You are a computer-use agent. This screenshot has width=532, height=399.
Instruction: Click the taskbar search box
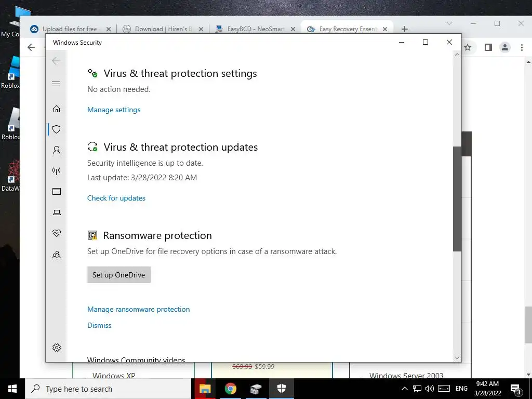pos(108,389)
